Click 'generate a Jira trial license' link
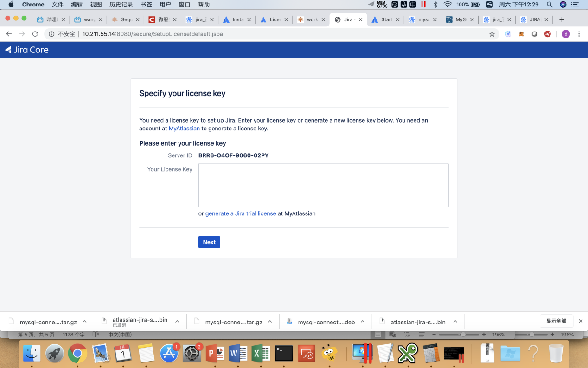 click(241, 213)
